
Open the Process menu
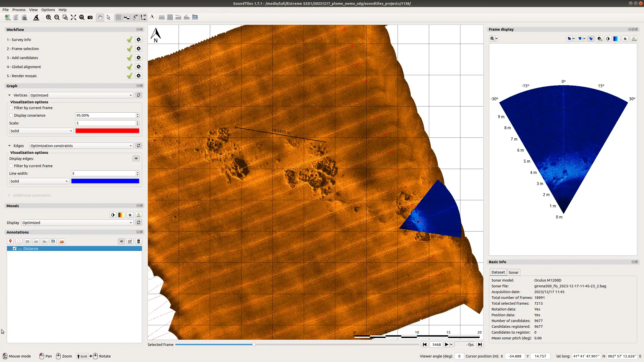tap(19, 10)
